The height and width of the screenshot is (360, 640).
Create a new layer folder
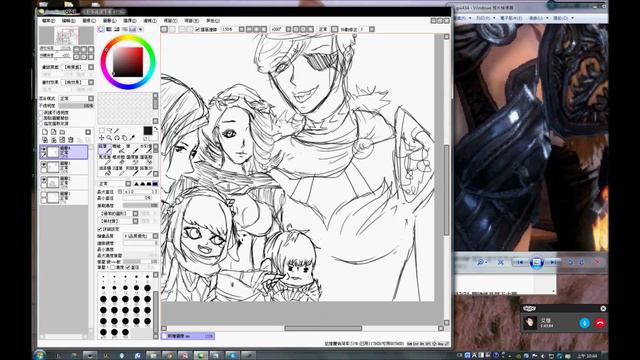(62, 132)
